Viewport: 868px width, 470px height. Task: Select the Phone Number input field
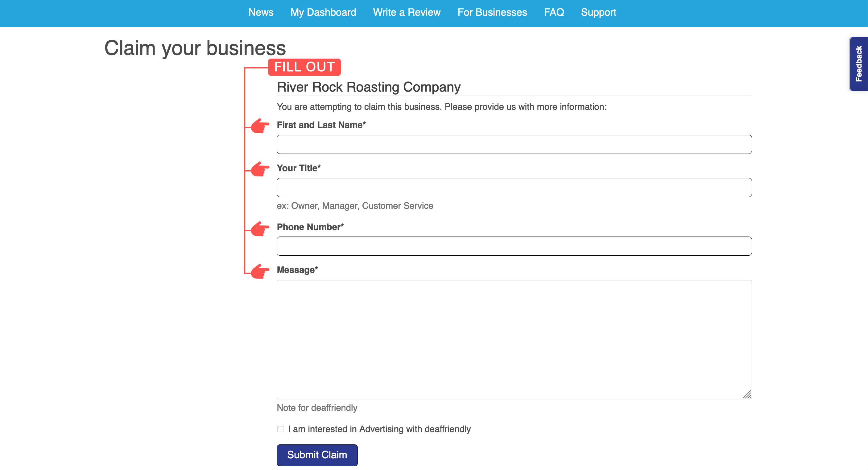(x=514, y=246)
